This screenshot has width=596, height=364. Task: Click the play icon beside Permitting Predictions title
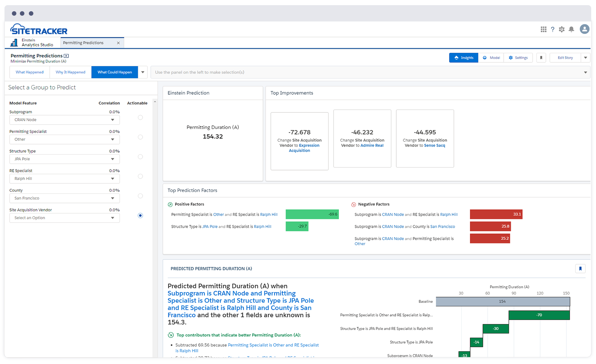[x=66, y=56]
